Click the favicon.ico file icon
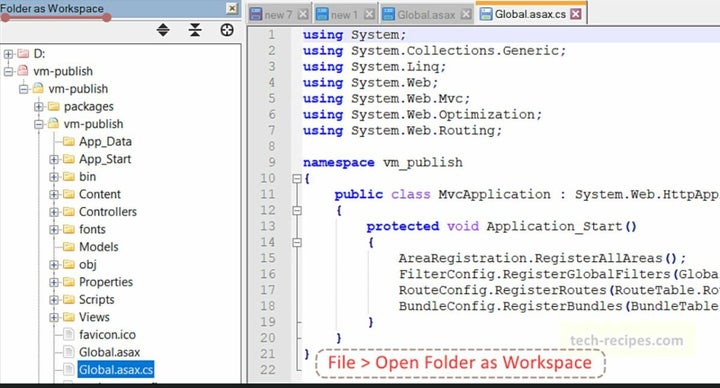The image size is (720, 388). (x=68, y=335)
